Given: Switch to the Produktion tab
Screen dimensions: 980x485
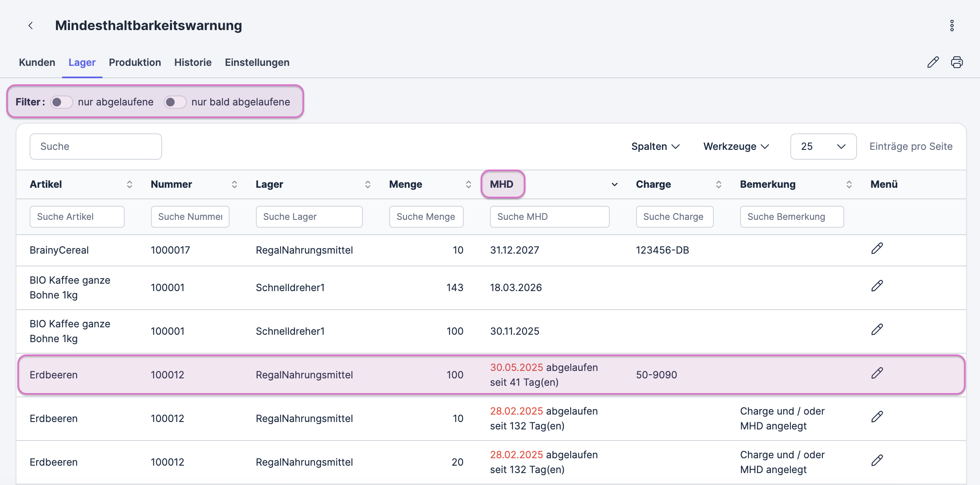Looking at the screenshot, I should coord(135,63).
